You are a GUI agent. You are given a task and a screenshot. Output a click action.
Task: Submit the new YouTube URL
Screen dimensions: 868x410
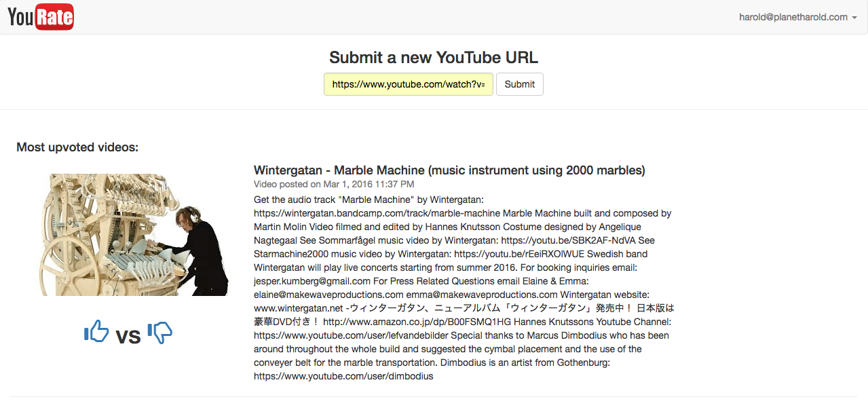520,84
